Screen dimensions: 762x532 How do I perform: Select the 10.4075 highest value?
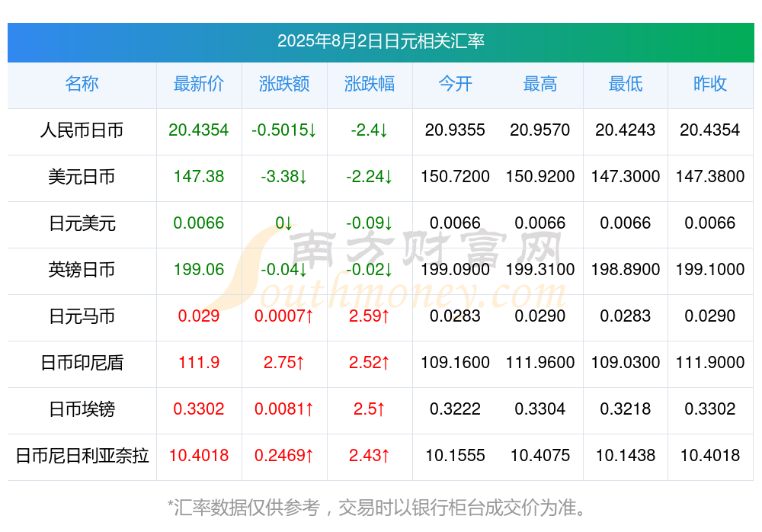coord(540,455)
